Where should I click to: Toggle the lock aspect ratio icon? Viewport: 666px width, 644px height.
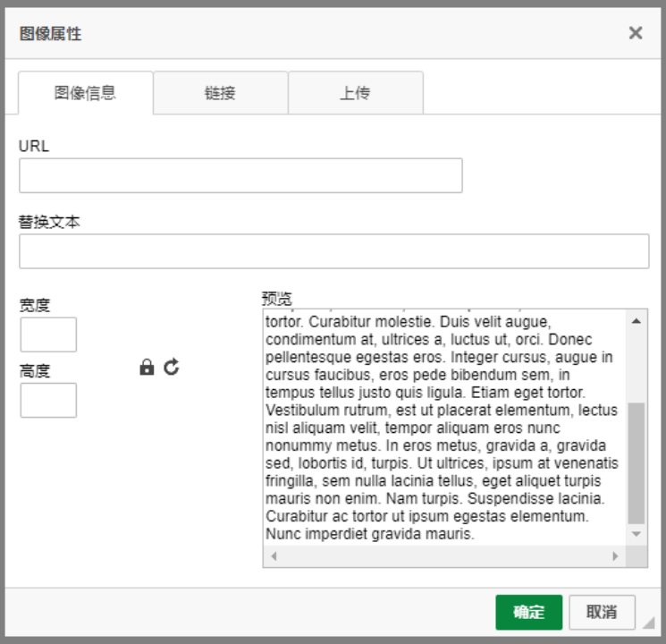click(148, 367)
